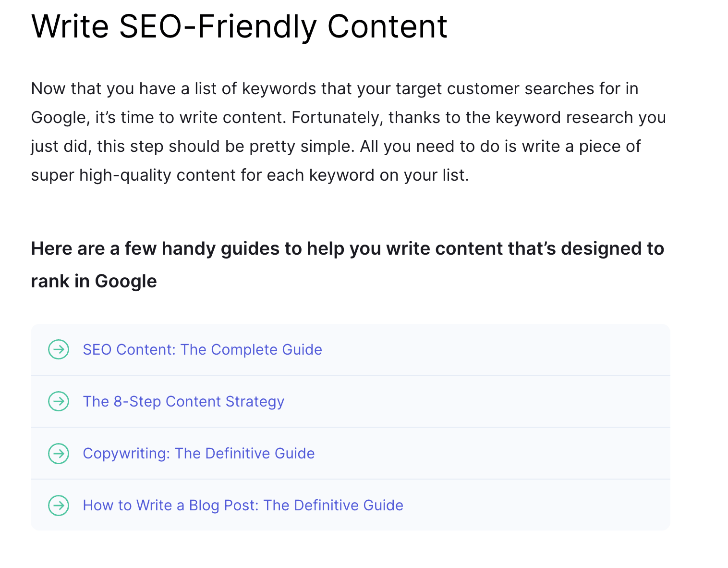Click 'high-quality' in the intro paragraph

click(x=125, y=175)
